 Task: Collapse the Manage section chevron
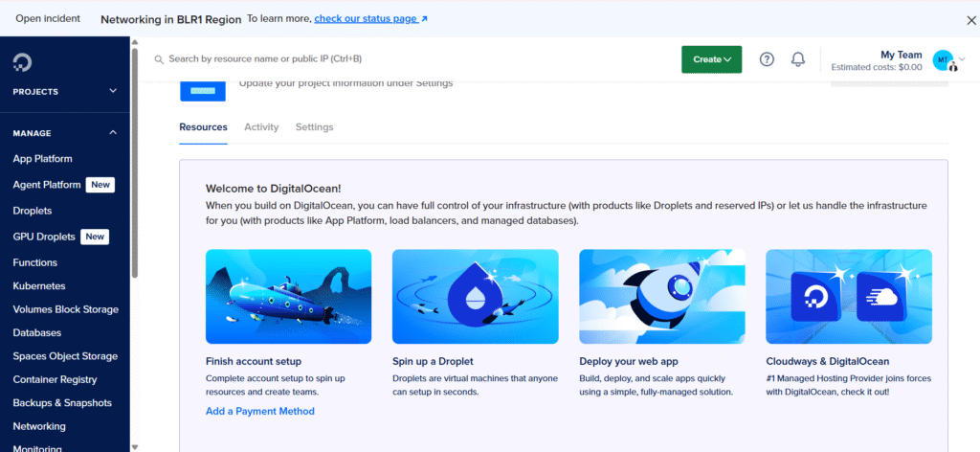113,133
